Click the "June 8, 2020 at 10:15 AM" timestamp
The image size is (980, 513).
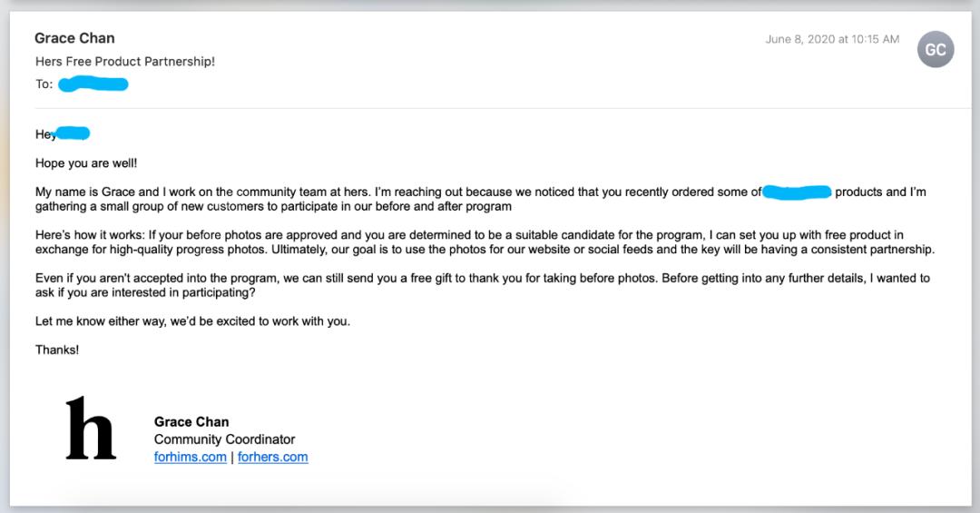pos(832,39)
